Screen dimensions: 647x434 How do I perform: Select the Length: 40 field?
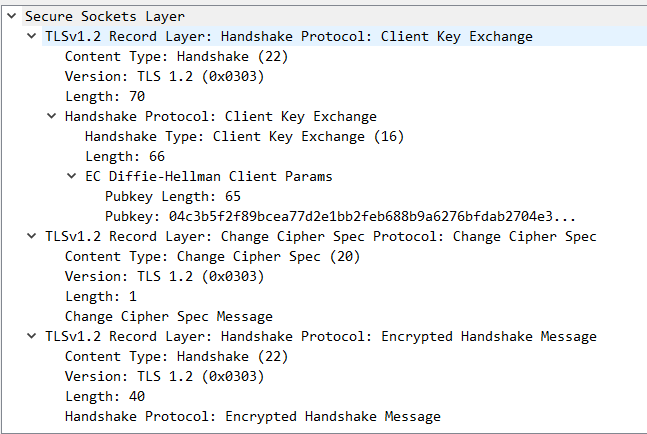pos(104,396)
